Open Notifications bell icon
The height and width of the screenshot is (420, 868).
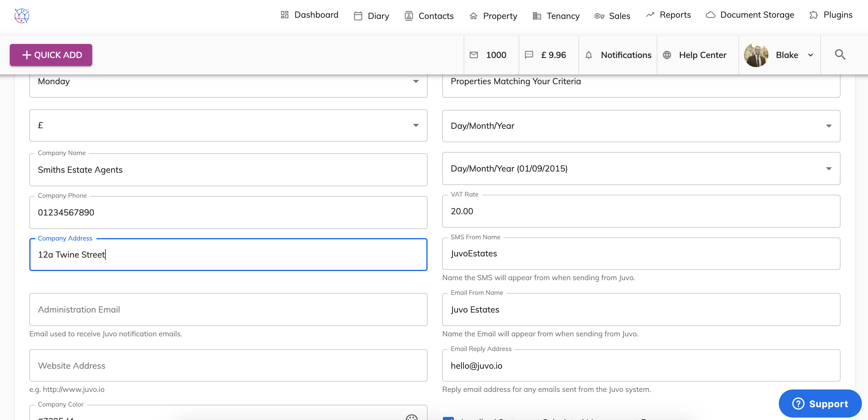pos(588,55)
